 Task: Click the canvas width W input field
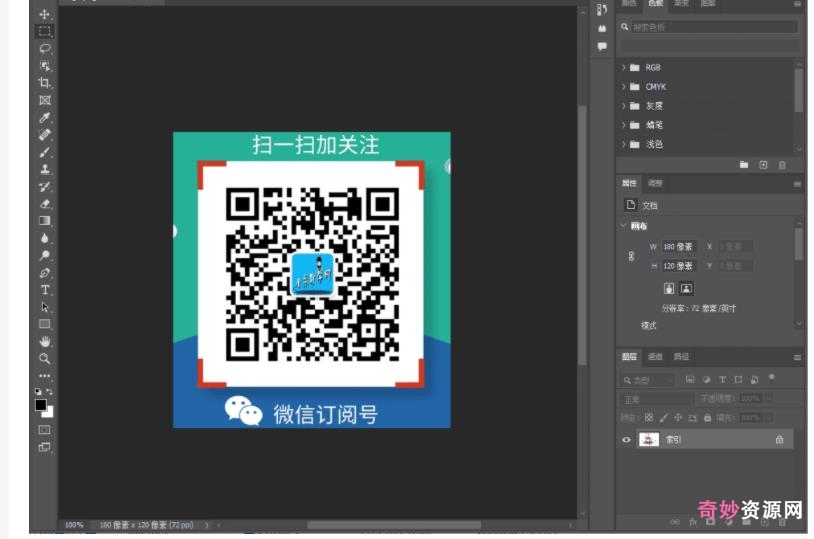coord(679,247)
